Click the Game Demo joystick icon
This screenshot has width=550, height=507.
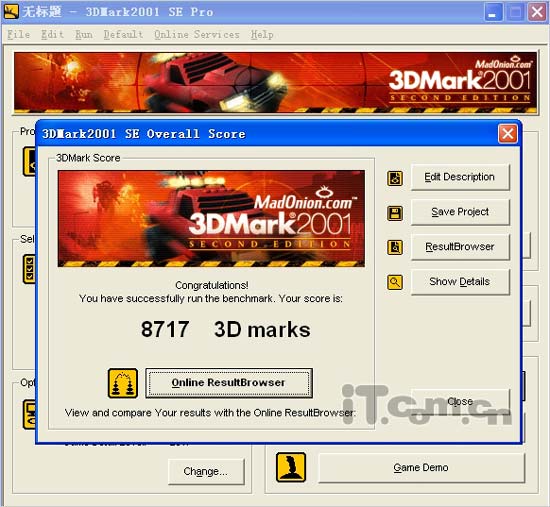[x=291, y=467]
